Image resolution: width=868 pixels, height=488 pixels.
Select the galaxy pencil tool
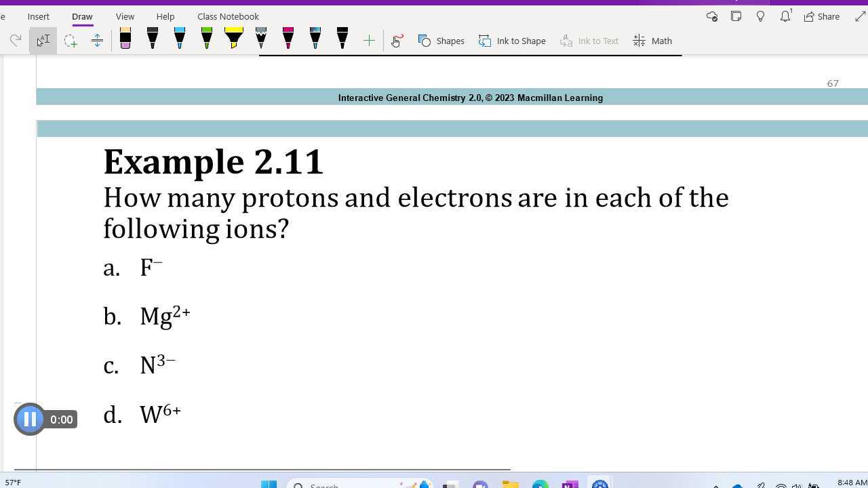click(x=261, y=39)
